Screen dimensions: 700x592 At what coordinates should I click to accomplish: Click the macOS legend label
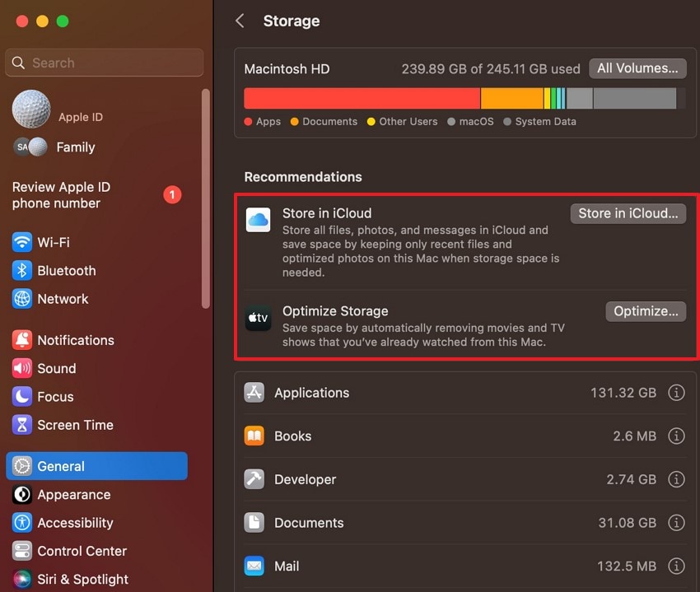pos(476,121)
